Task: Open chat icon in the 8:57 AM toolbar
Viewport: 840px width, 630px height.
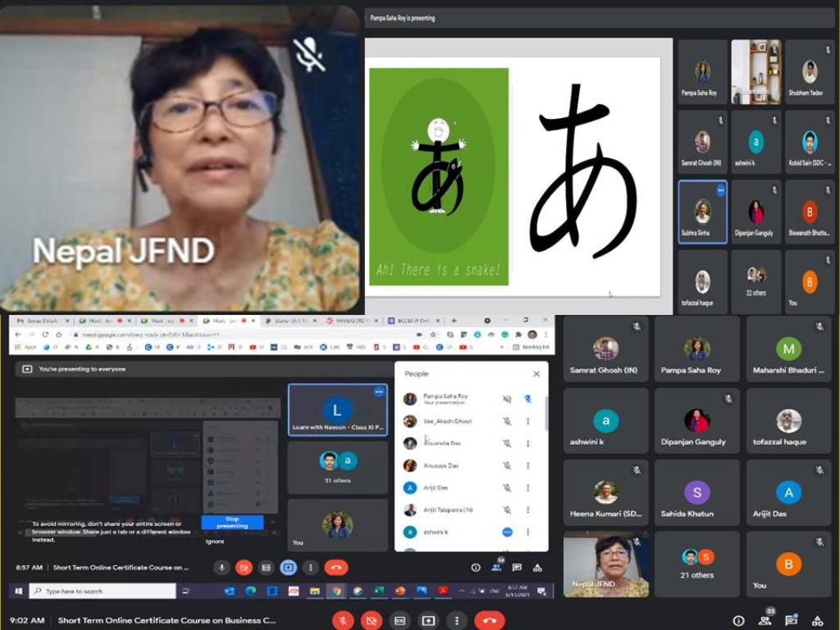Action: coord(517,568)
